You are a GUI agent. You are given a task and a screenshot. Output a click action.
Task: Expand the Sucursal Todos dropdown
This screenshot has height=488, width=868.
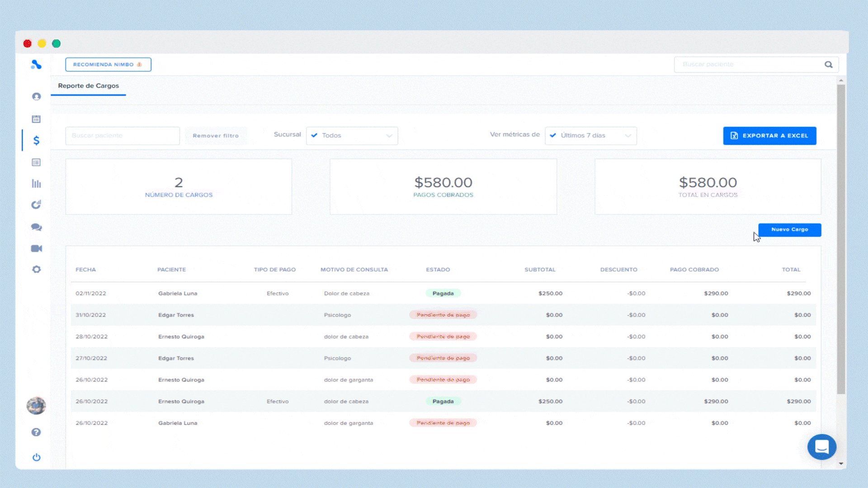tap(352, 136)
